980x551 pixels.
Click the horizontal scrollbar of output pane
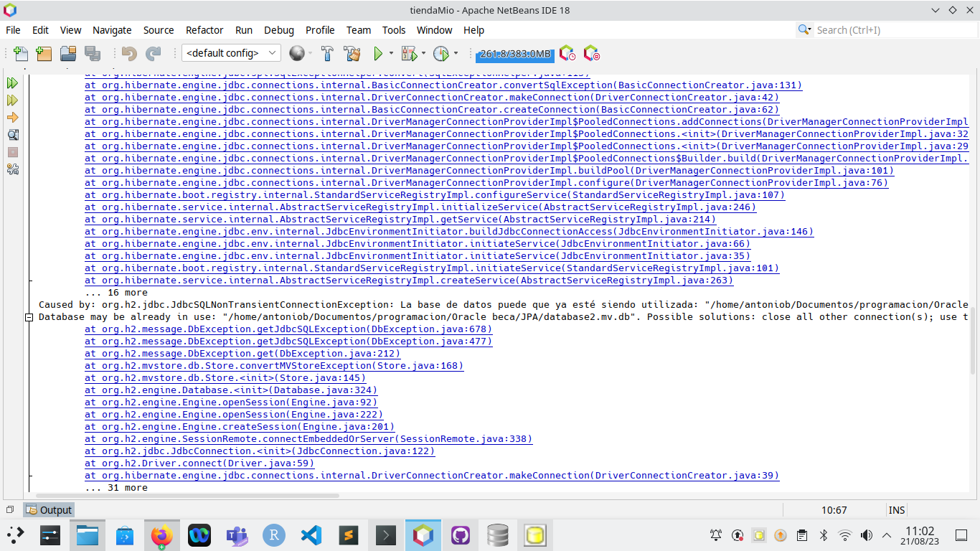pos(188,495)
